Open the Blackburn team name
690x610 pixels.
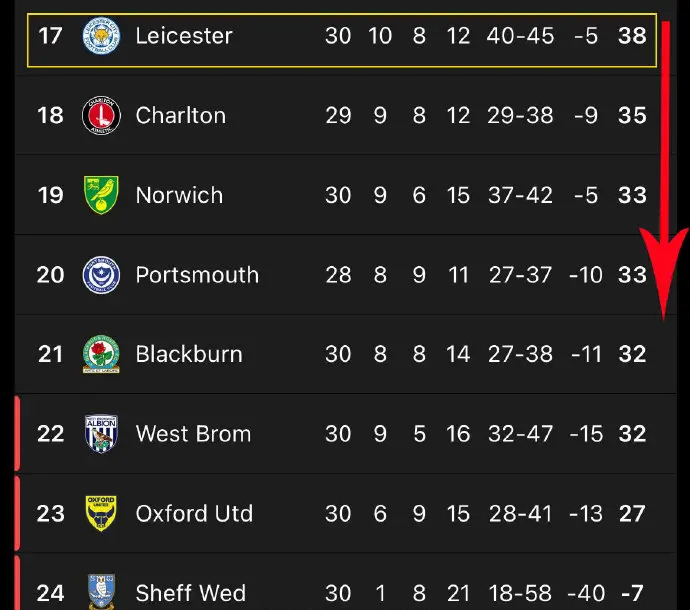[189, 354]
